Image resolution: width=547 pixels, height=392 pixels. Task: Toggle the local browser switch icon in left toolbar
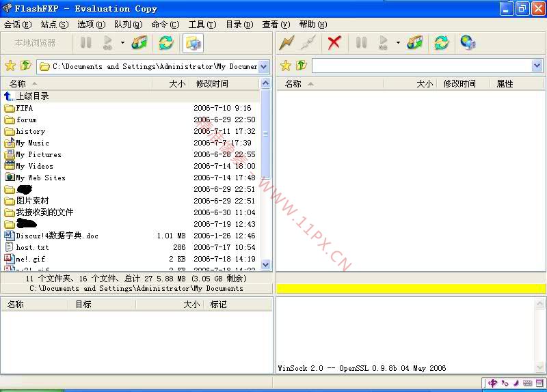point(193,42)
